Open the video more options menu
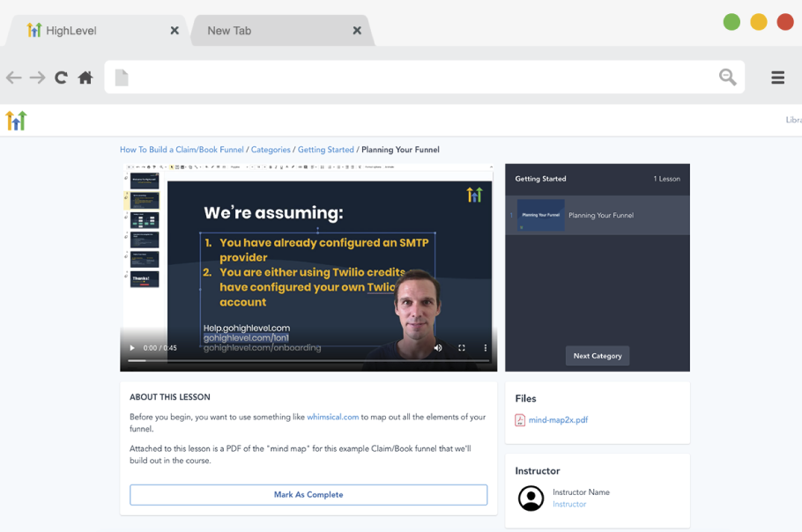Screen dimensions: 802x532 point(485,348)
